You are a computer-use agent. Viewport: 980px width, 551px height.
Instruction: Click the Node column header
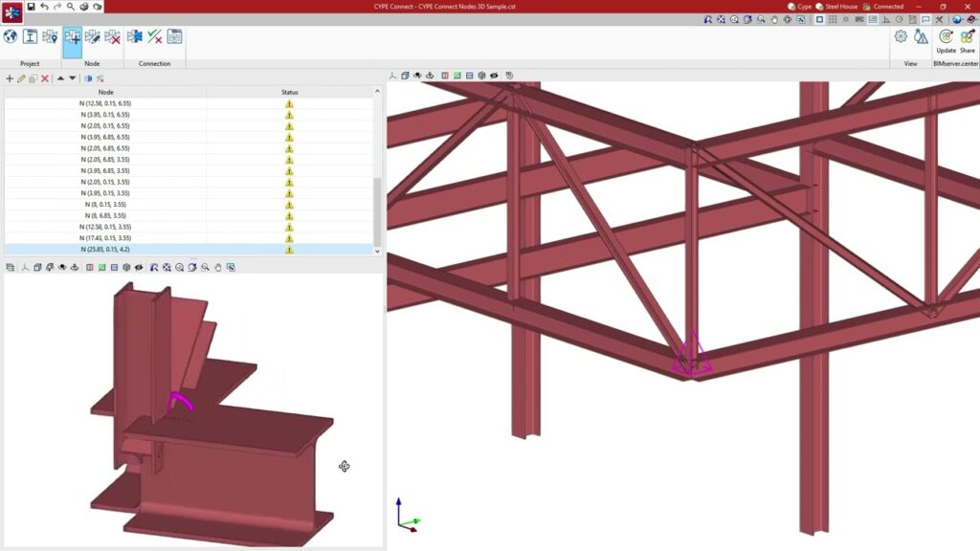point(105,92)
